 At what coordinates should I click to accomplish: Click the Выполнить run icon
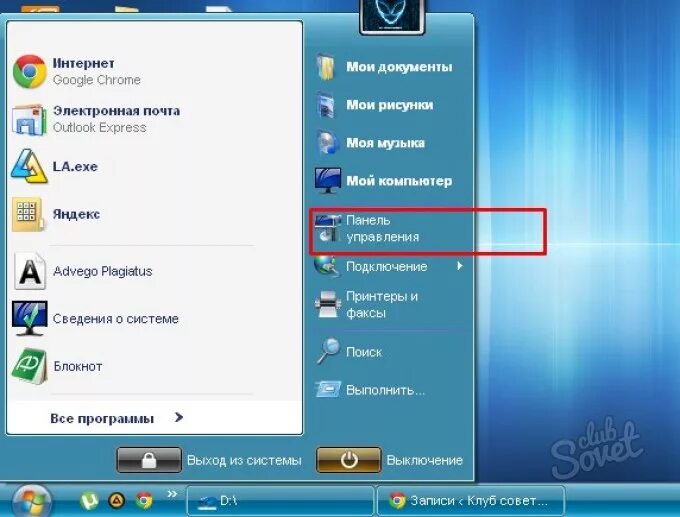point(327,389)
